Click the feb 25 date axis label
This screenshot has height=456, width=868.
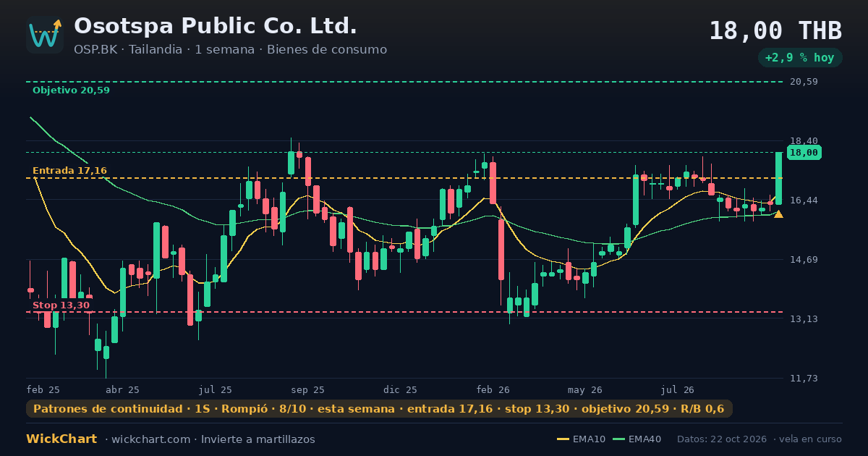click(43, 389)
